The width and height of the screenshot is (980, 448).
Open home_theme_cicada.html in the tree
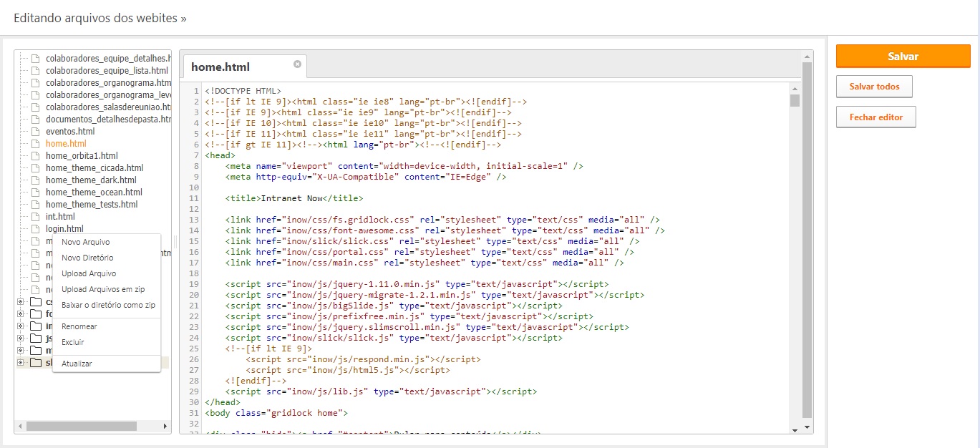[94, 168]
